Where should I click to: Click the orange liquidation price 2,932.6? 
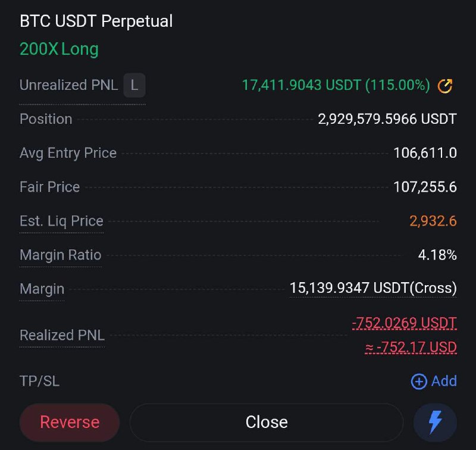coord(433,221)
